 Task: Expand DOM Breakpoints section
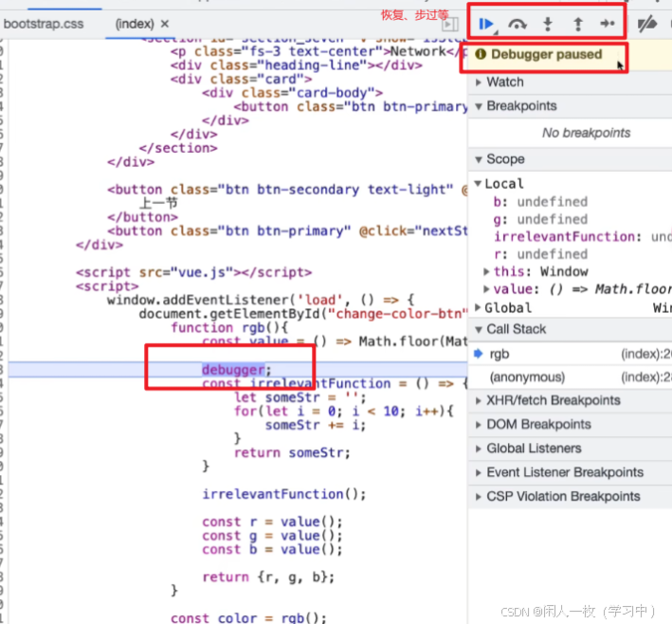[479, 425]
